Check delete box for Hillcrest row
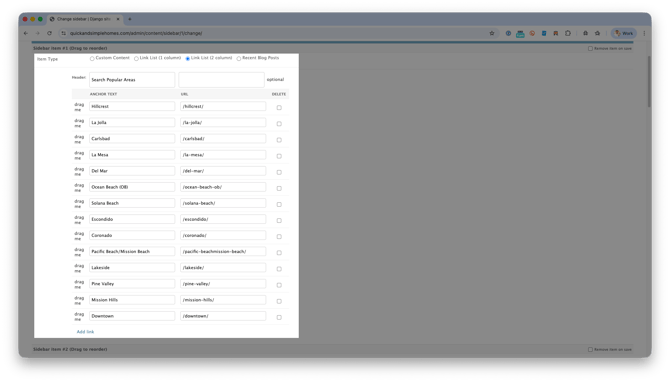 279,108
